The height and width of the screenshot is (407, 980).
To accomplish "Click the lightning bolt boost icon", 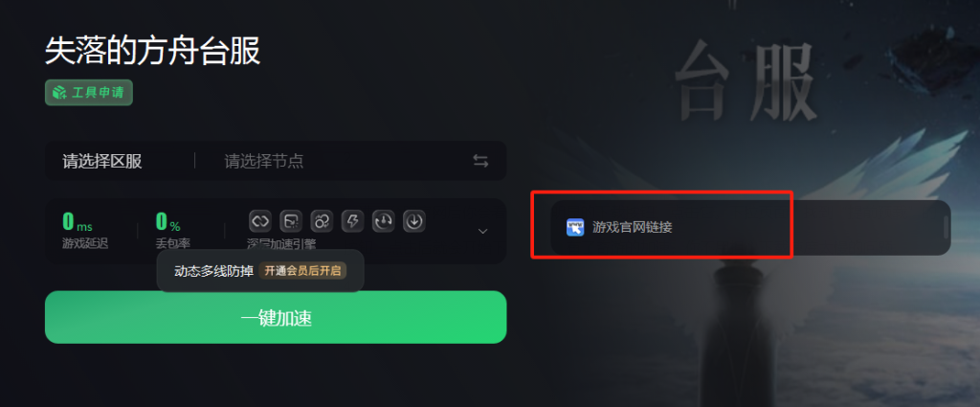I will (352, 220).
